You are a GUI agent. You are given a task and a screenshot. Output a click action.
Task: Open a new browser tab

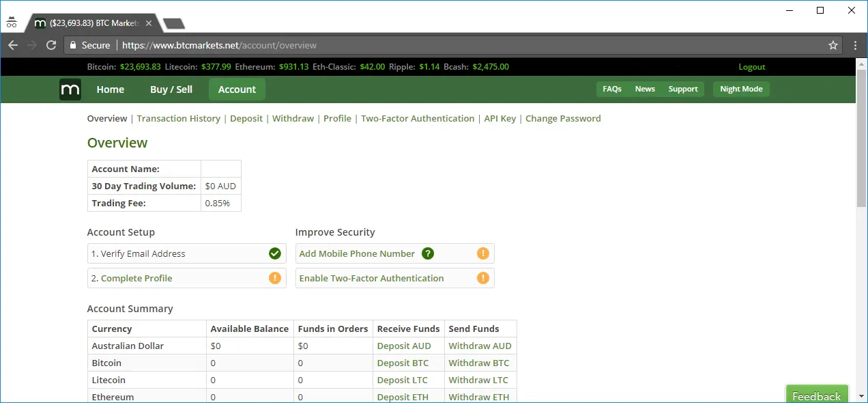(174, 23)
